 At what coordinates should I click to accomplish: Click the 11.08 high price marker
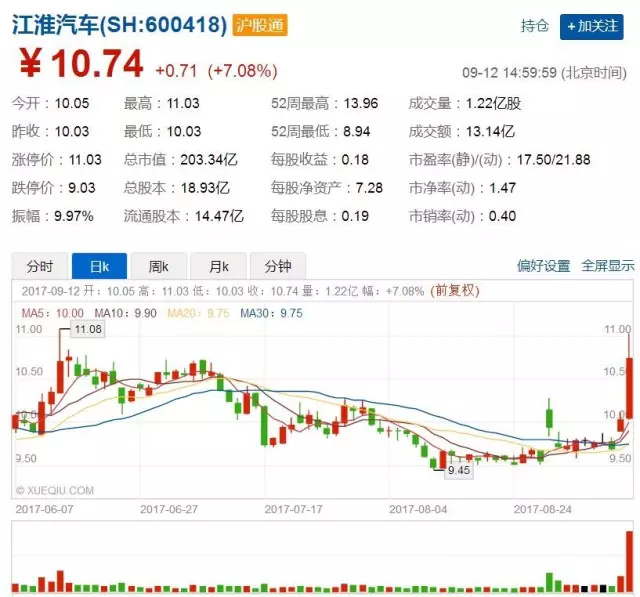click(x=88, y=329)
